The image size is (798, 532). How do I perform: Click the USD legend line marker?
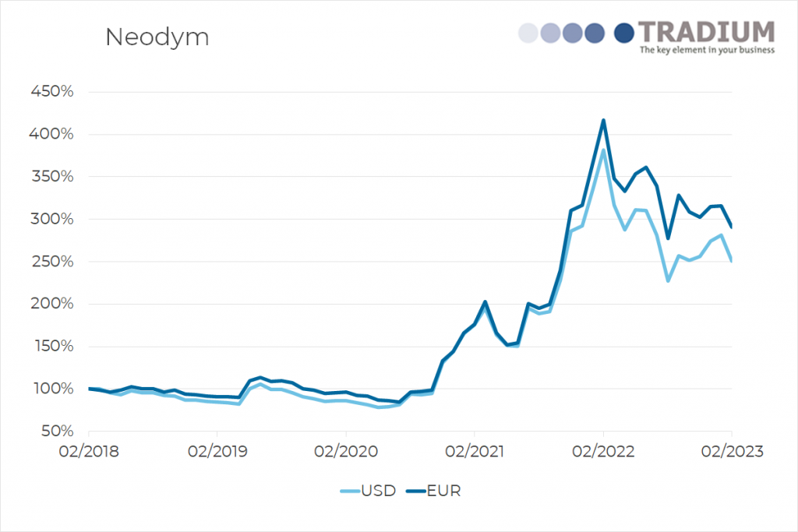point(350,491)
